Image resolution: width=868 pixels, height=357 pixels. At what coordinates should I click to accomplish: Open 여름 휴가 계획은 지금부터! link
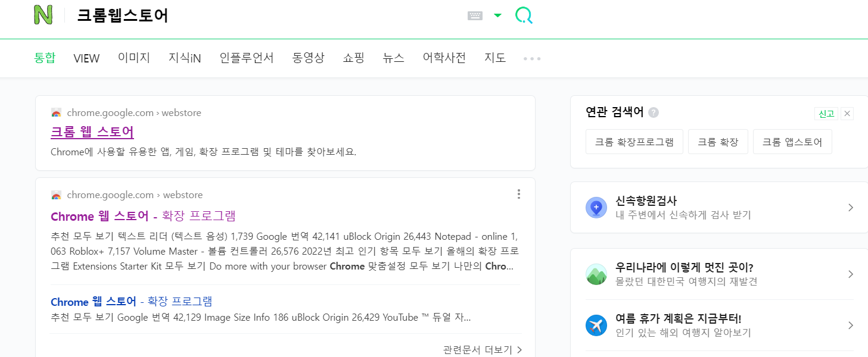(678, 318)
